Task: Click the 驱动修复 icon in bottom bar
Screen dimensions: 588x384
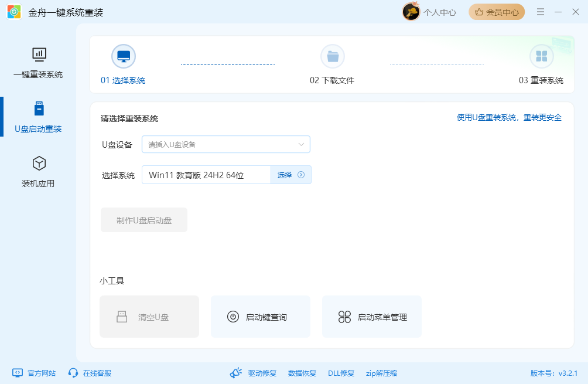Action: [x=235, y=373]
